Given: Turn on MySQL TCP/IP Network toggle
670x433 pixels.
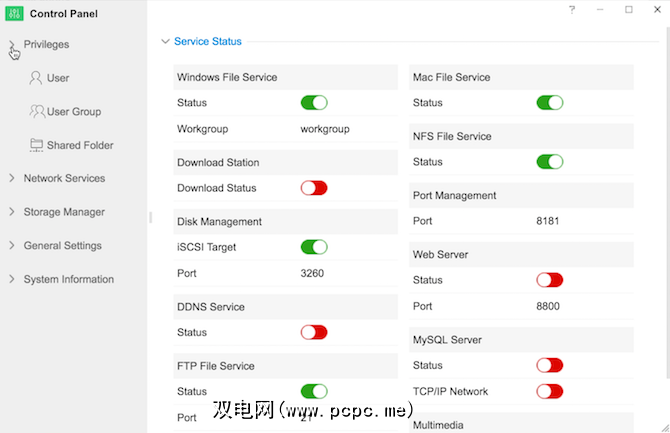Looking at the screenshot, I should coord(550,392).
